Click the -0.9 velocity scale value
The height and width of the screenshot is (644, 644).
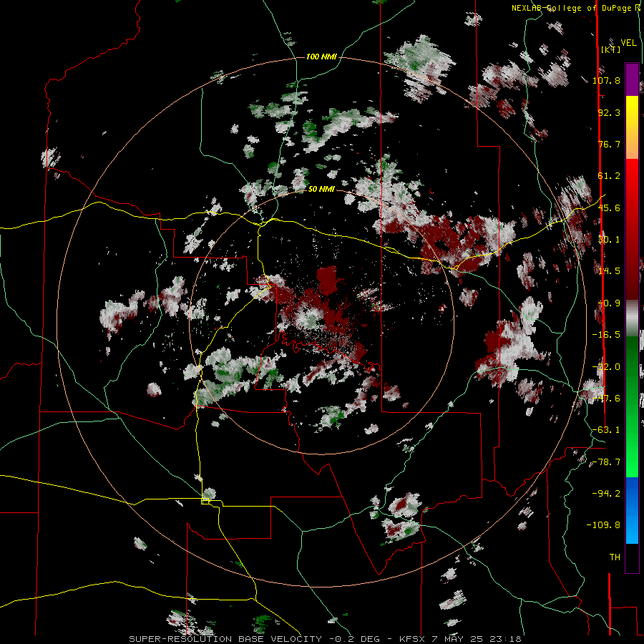click(x=609, y=303)
